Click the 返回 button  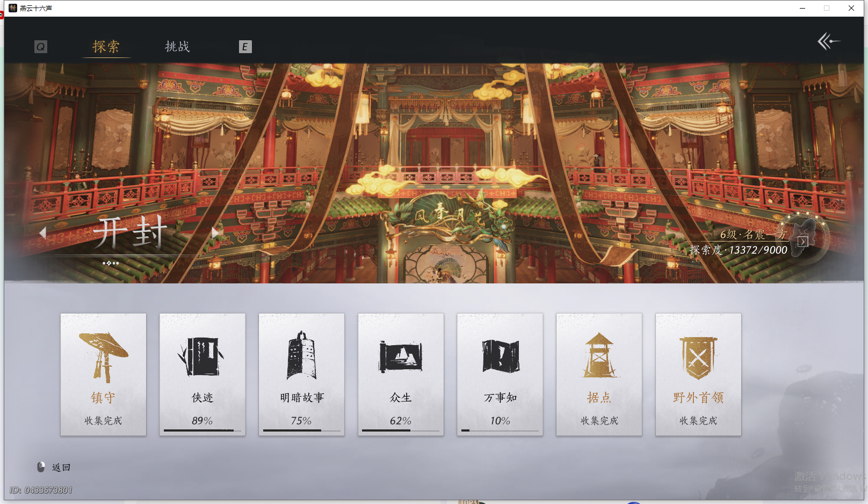point(61,467)
